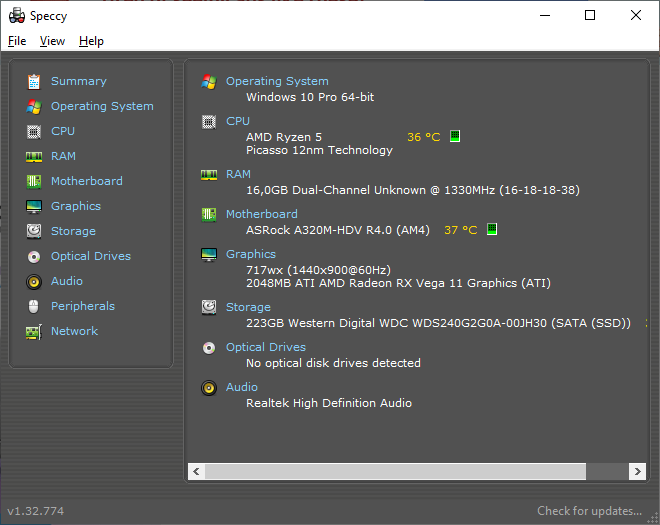This screenshot has height=525, width=660.
Task: Click the Optical Drives heading link in summary
Action: click(x=266, y=347)
